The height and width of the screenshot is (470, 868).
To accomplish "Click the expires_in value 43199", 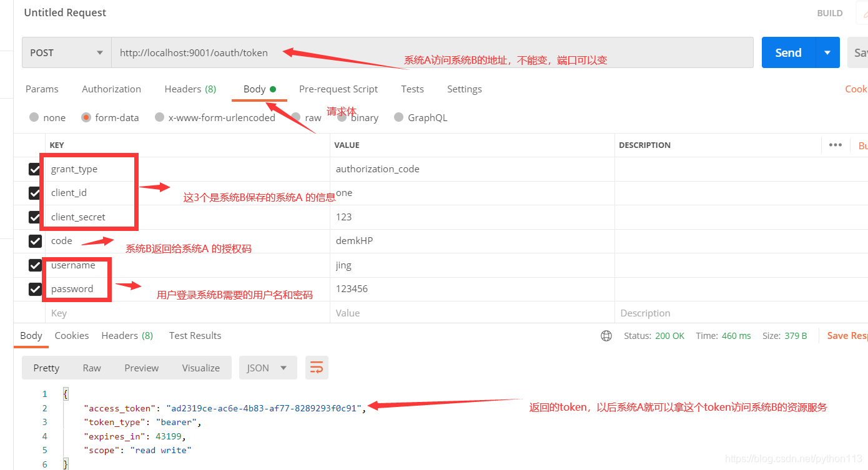I will (x=169, y=436).
